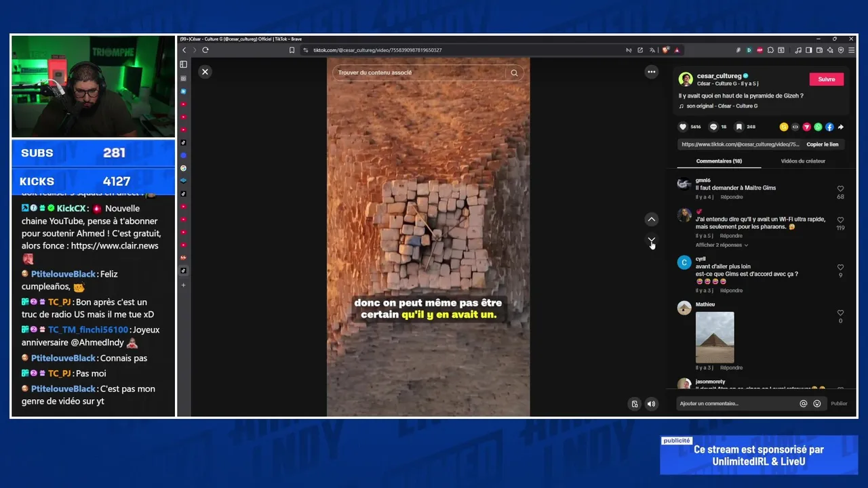Repost the video with yellow circular icon
Screen dimensions: 868x488
tap(784, 127)
